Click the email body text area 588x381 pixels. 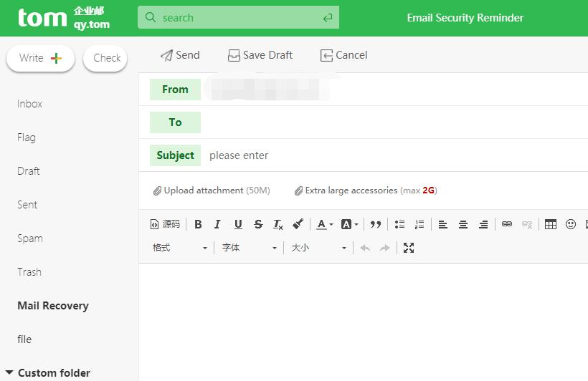click(364, 322)
